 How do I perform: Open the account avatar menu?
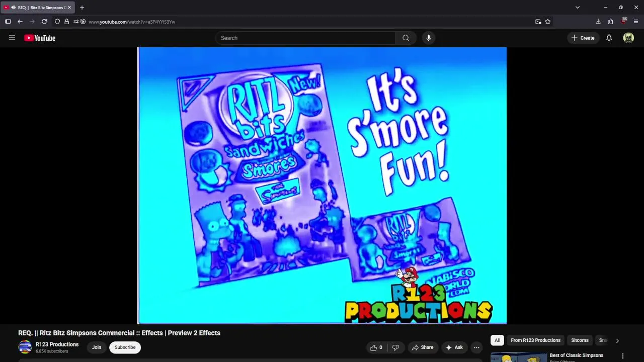click(628, 38)
